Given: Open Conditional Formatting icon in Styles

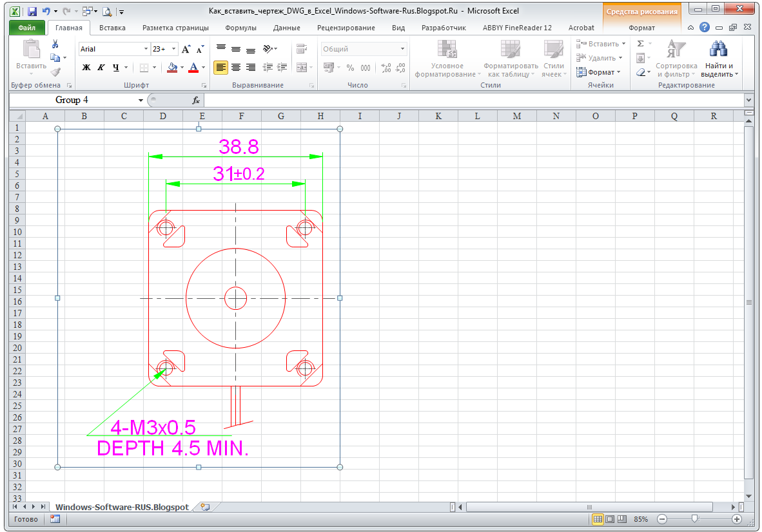Looking at the screenshot, I should 447,50.
